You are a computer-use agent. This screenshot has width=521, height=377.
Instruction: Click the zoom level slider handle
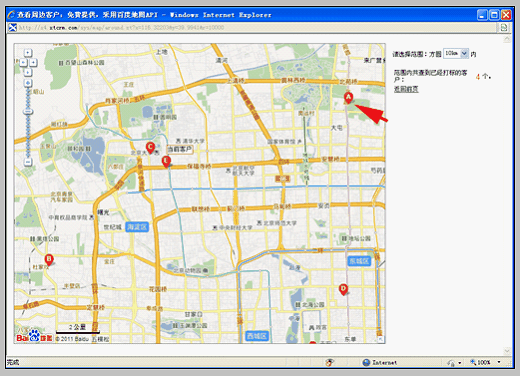point(28,112)
